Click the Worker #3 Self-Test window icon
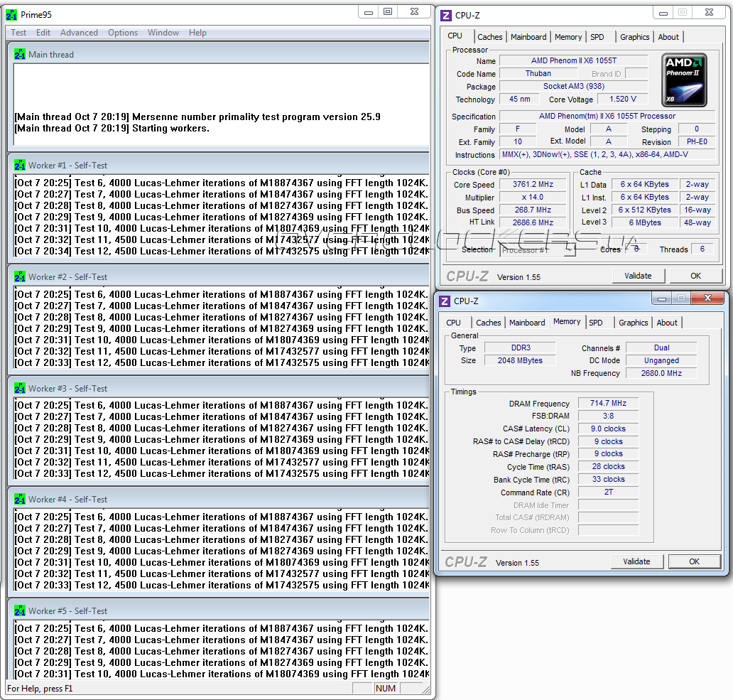733x700 pixels. click(x=20, y=388)
